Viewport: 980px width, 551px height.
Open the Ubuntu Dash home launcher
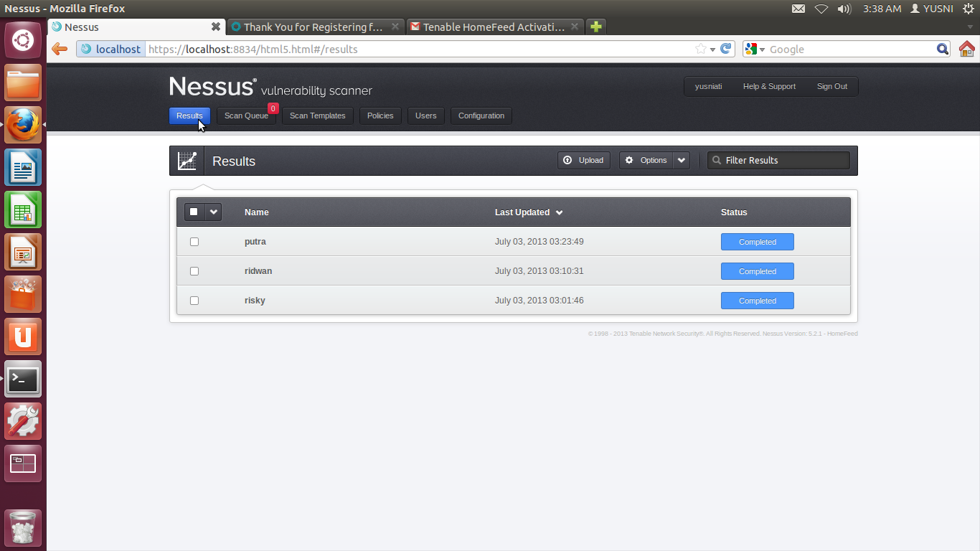(x=23, y=40)
